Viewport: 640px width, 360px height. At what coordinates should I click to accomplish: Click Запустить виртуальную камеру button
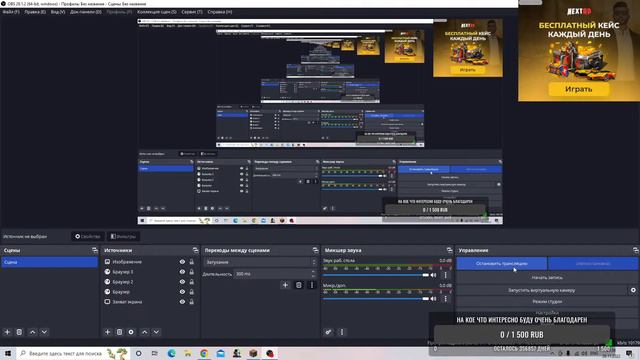coord(542,290)
